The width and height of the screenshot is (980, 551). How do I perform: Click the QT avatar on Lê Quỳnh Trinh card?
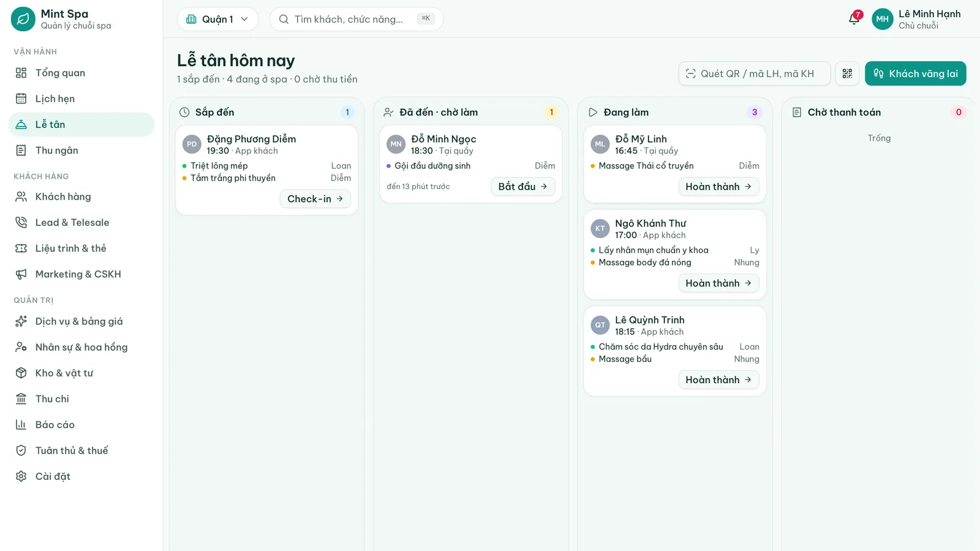tap(600, 325)
